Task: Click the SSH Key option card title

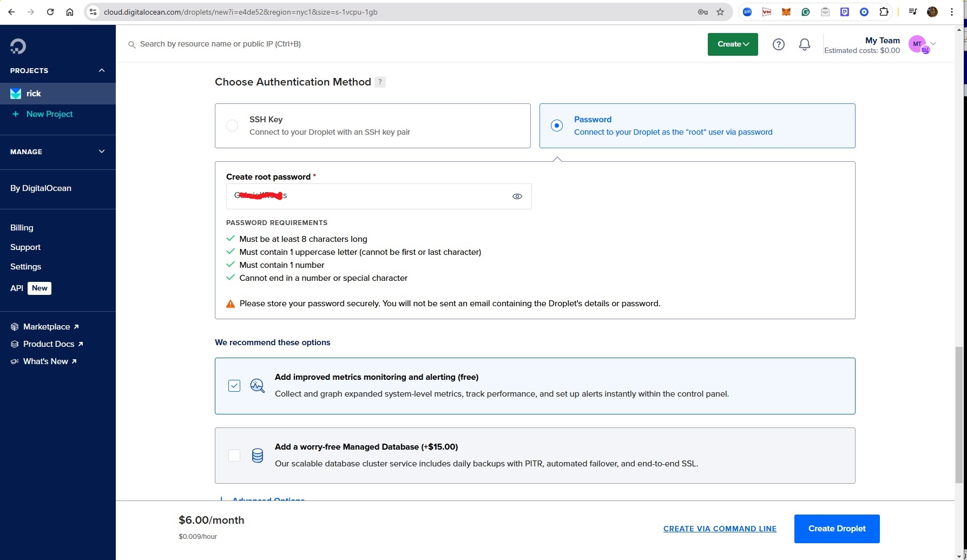Action: pos(266,120)
